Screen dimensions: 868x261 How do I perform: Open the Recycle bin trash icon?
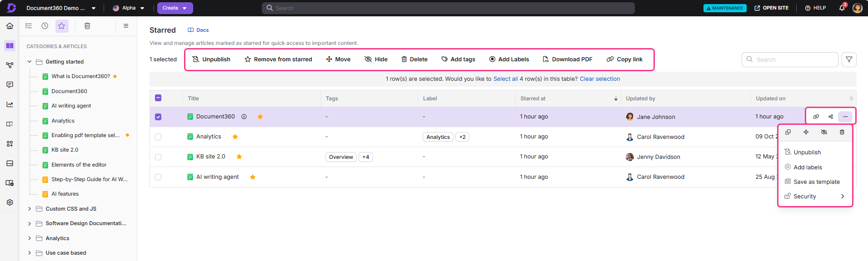pos(87,26)
